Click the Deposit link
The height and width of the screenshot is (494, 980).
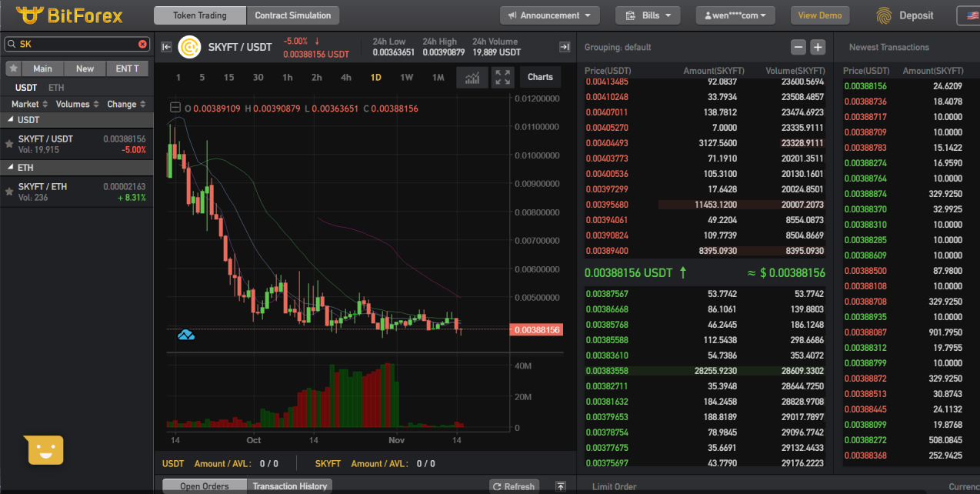916,15
